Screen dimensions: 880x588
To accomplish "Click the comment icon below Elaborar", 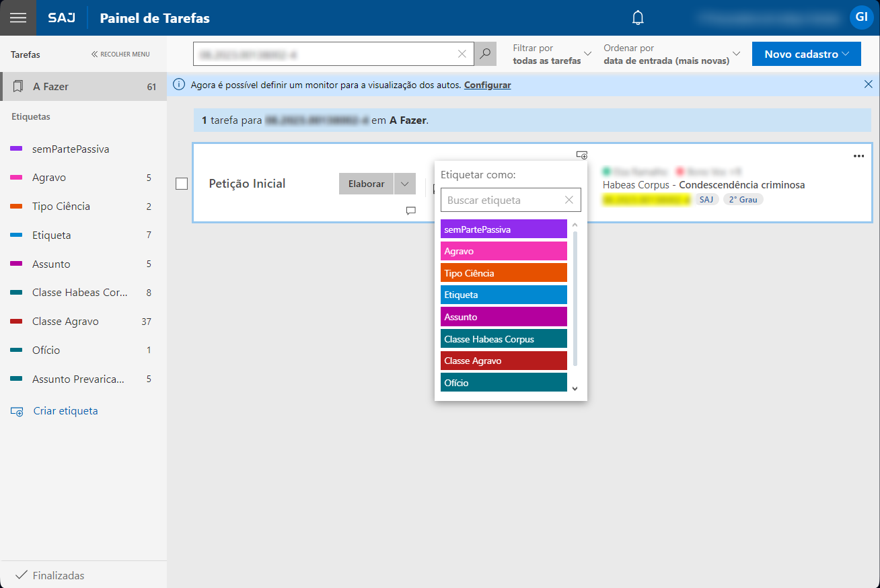I will point(410,211).
